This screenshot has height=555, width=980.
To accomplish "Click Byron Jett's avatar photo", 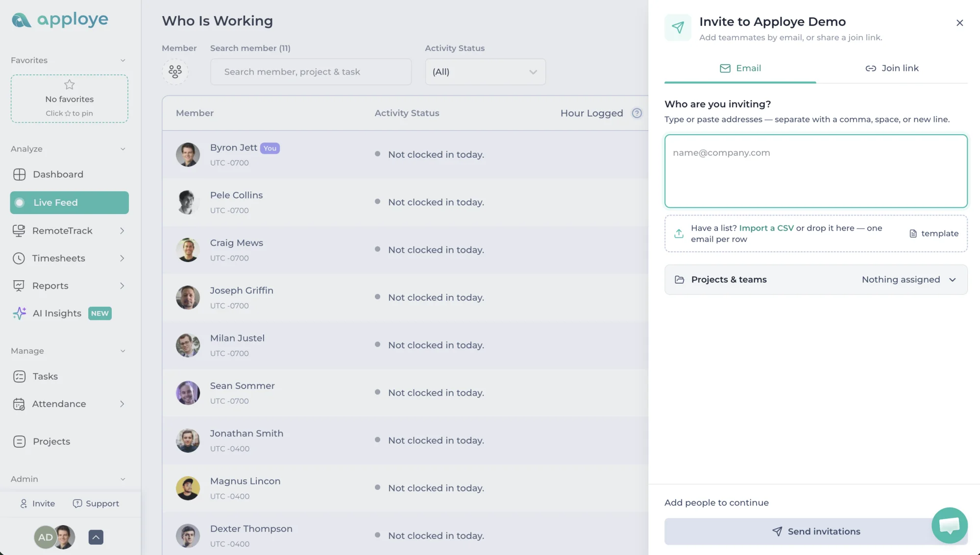I will (188, 155).
